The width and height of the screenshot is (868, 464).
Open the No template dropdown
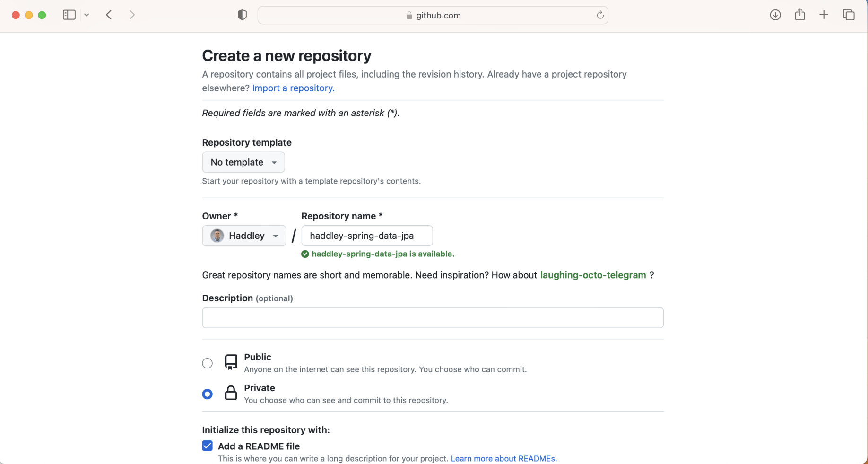coord(243,162)
